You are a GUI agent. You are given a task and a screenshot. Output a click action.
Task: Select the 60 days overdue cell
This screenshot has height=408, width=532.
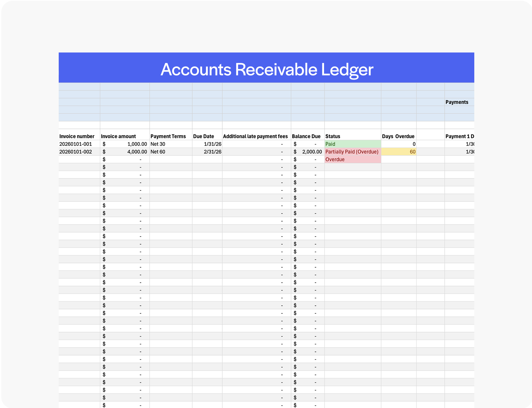coord(399,152)
